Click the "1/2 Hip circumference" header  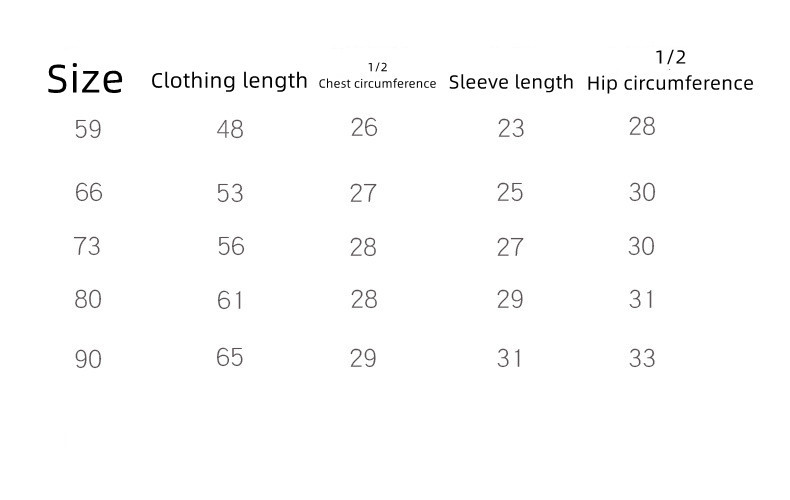(670, 71)
